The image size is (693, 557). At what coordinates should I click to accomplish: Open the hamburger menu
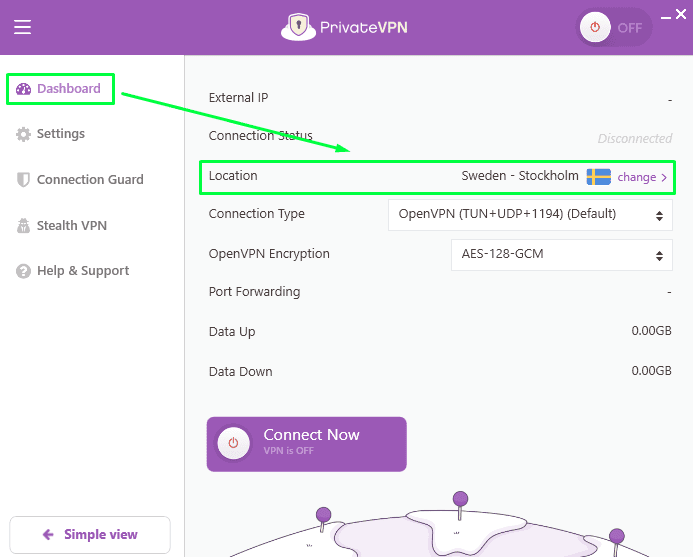pyautogui.click(x=22, y=27)
